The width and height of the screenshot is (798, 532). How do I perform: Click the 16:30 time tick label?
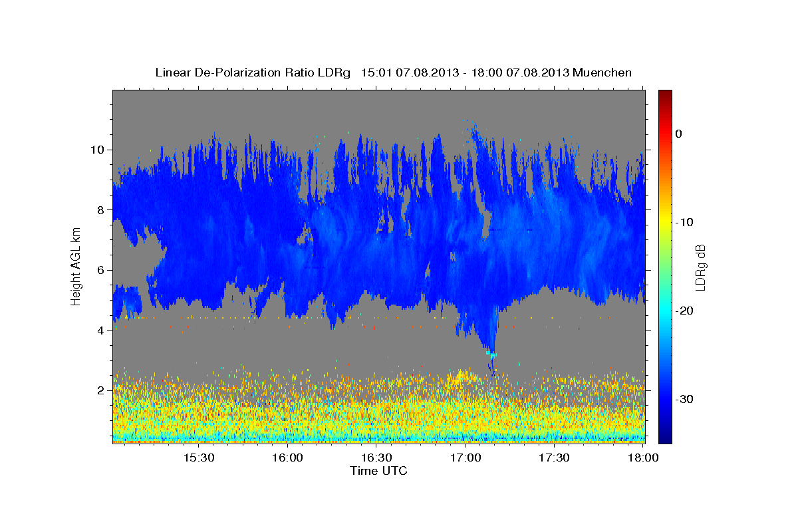tap(376, 458)
